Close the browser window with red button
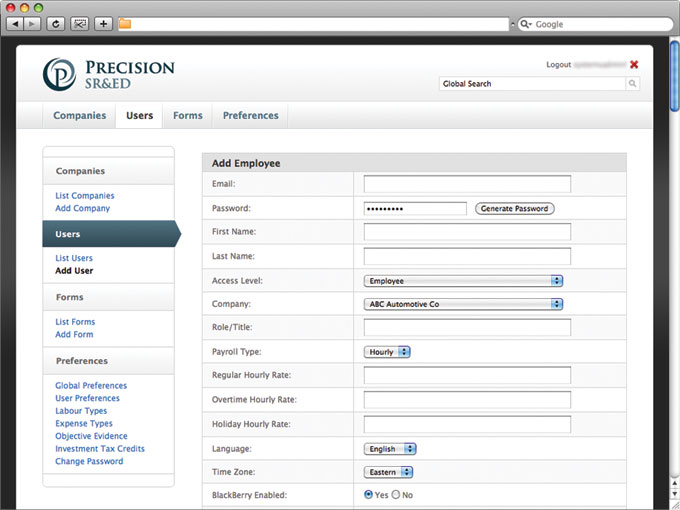The image size is (680, 510). pos(11,7)
